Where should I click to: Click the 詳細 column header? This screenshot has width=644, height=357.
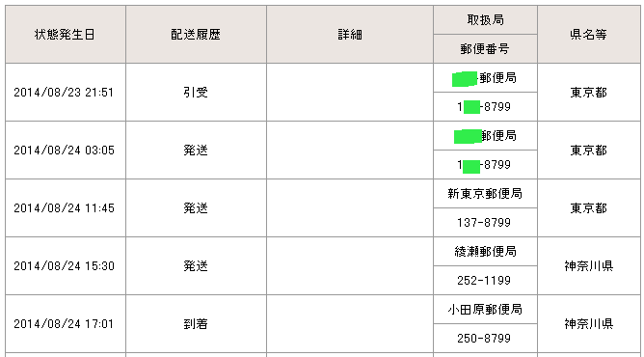coord(350,35)
